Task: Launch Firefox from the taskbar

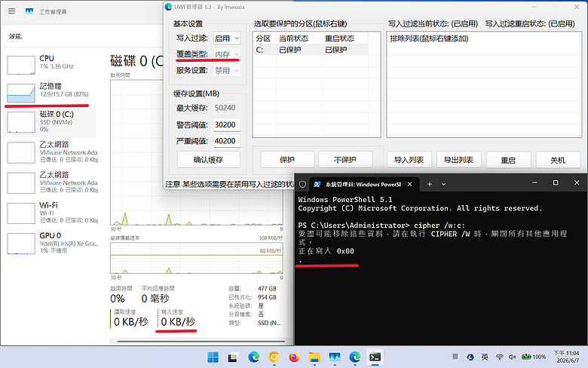Action: click(294, 357)
